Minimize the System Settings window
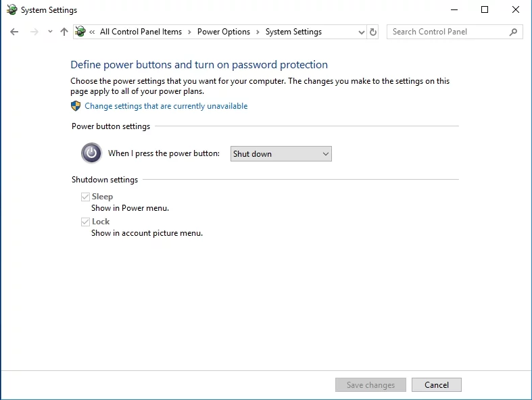The image size is (532, 400). (454, 10)
